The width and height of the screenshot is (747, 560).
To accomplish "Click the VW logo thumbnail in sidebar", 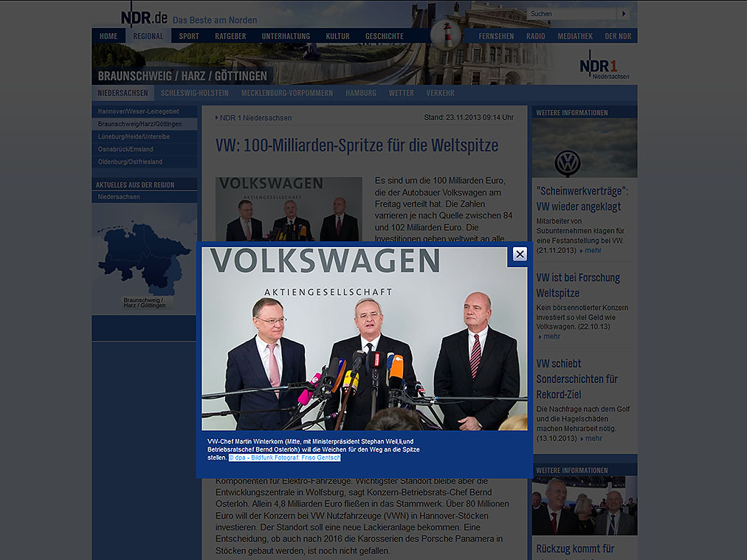I will [x=585, y=148].
